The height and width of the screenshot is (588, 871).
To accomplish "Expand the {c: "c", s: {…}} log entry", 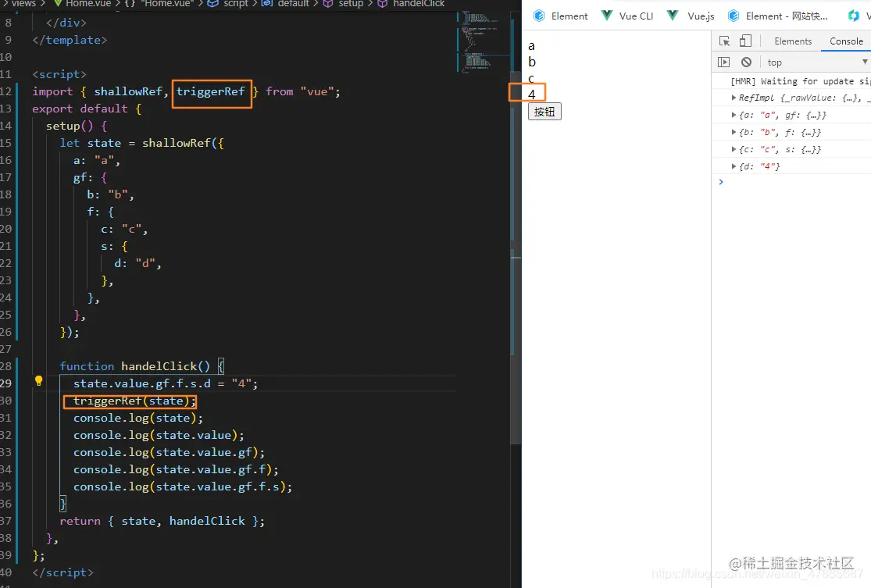I will (x=734, y=149).
